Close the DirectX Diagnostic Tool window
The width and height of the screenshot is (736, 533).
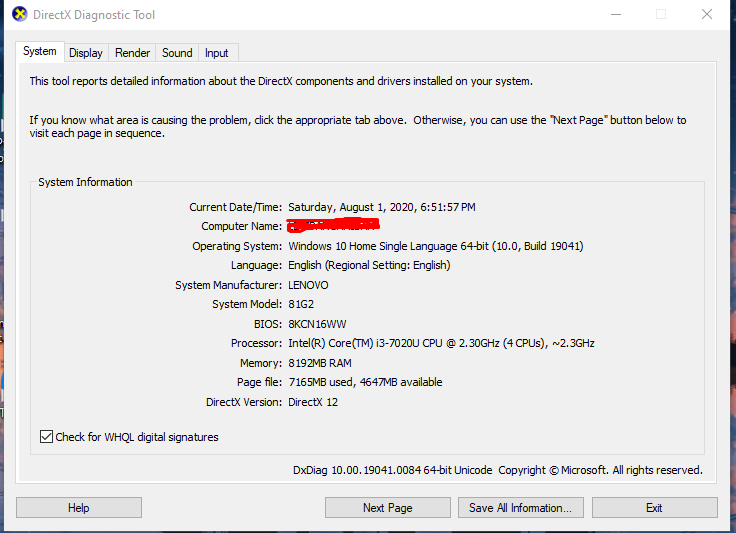pyautogui.click(x=707, y=15)
